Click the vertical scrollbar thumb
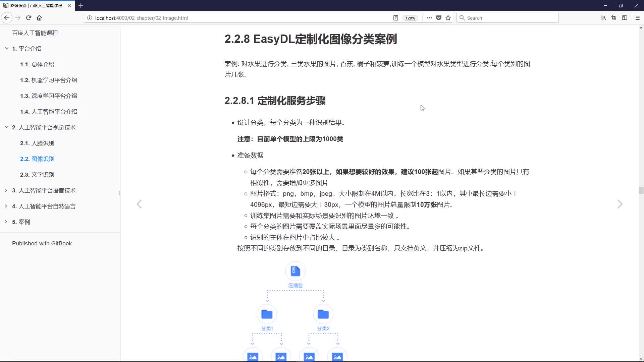The width and height of the screenshot is (644, 362). tap(641, 190)
